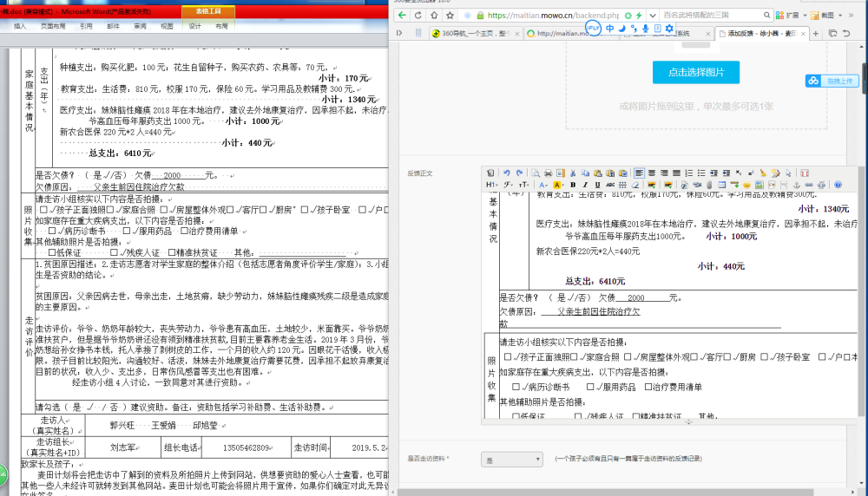Open the 视图 ribbon tab in Word

167,26
